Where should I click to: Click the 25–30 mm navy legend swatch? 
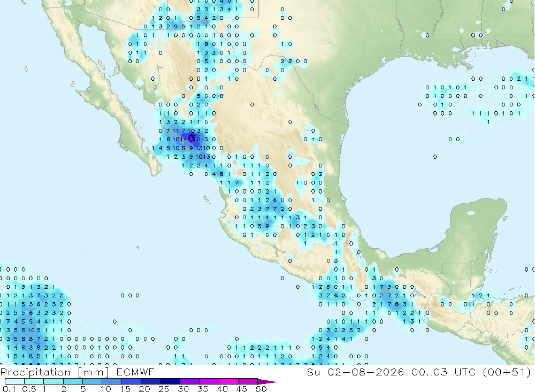(x=170, y=381)
